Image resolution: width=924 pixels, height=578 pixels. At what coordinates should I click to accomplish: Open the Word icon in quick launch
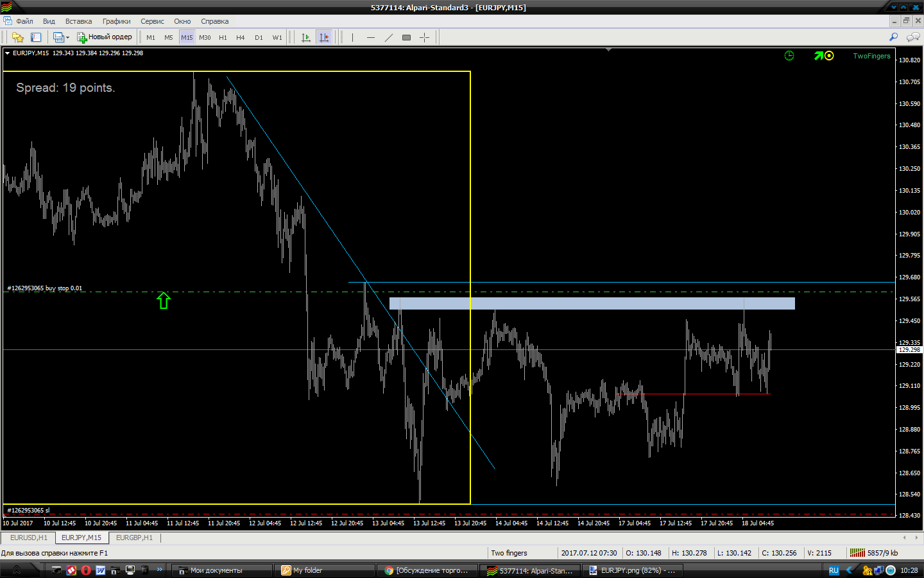[x=101, y=570]
